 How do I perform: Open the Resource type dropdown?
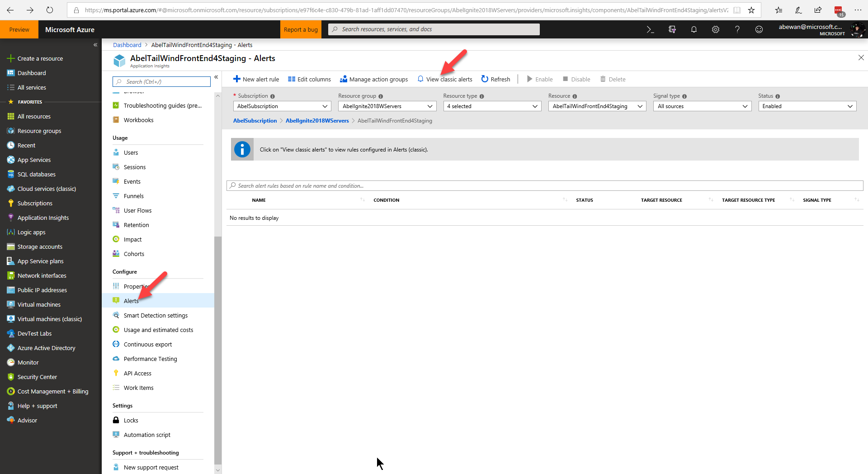pyautogui.click(x=492, y=106)
